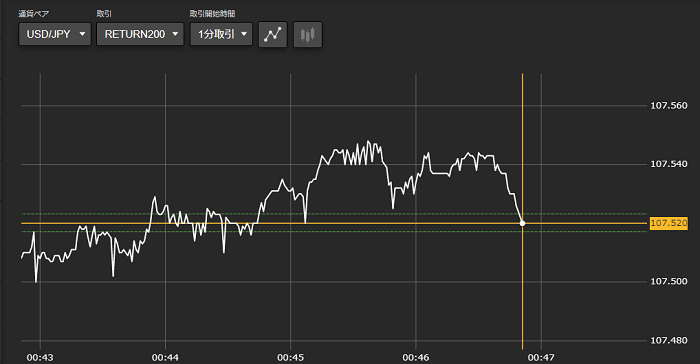Click the 107.480 price axis label

pos(668,340)
